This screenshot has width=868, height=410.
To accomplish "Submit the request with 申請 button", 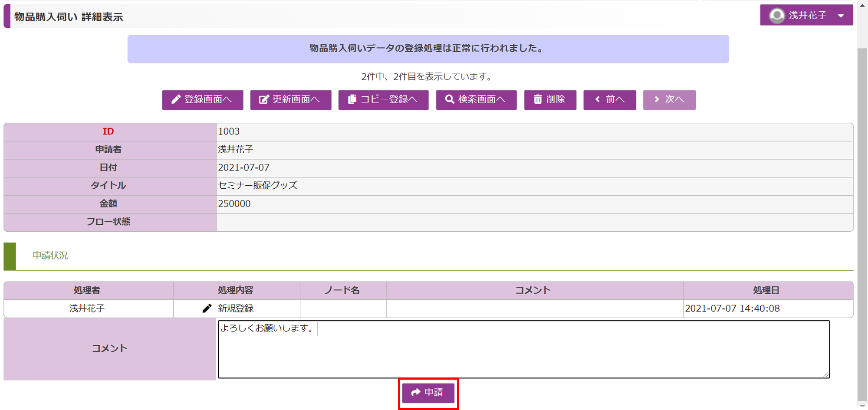I will 428,393.
